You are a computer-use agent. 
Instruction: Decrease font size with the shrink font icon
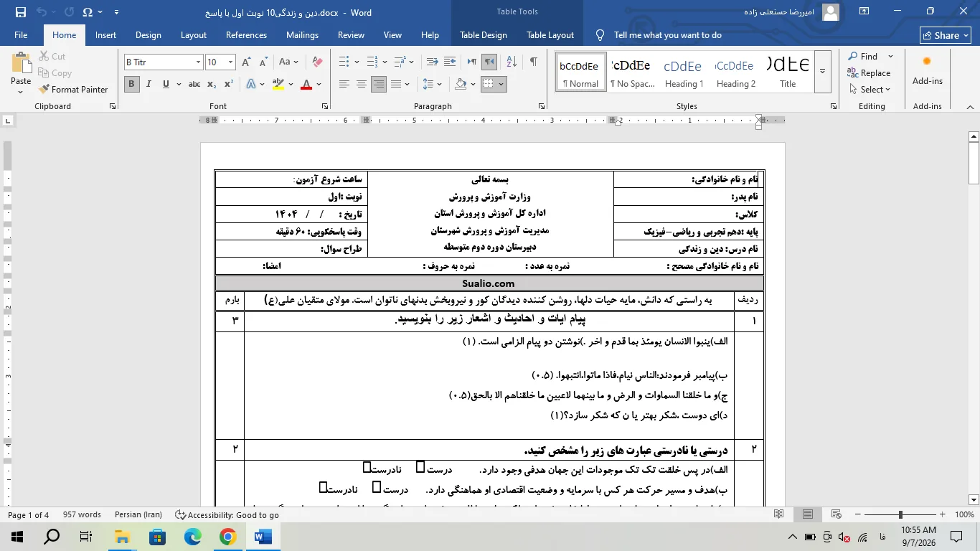263,62
